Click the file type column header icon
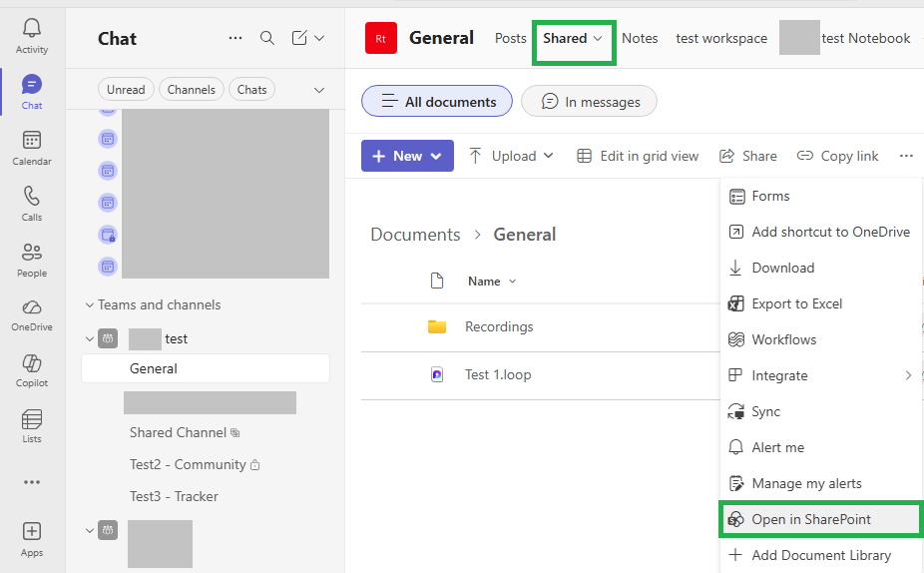924x573 pixels. [x=437, y=281]
